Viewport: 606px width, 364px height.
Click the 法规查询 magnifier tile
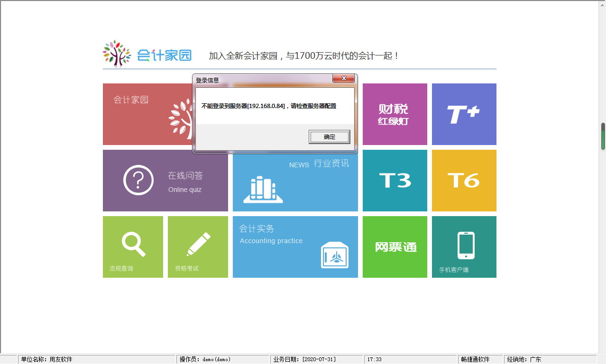pyautogui.click(x=133, y=247)
